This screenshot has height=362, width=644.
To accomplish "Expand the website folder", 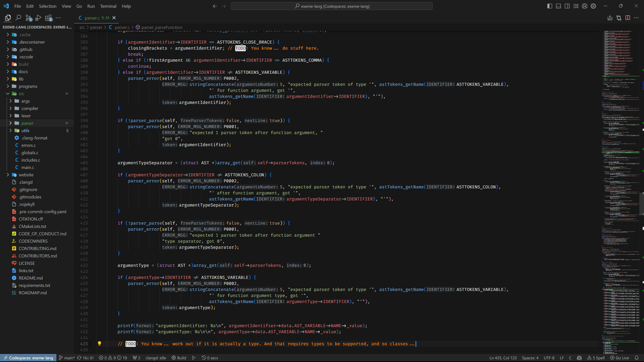I will pyautogui.click(x=26, y=174).
